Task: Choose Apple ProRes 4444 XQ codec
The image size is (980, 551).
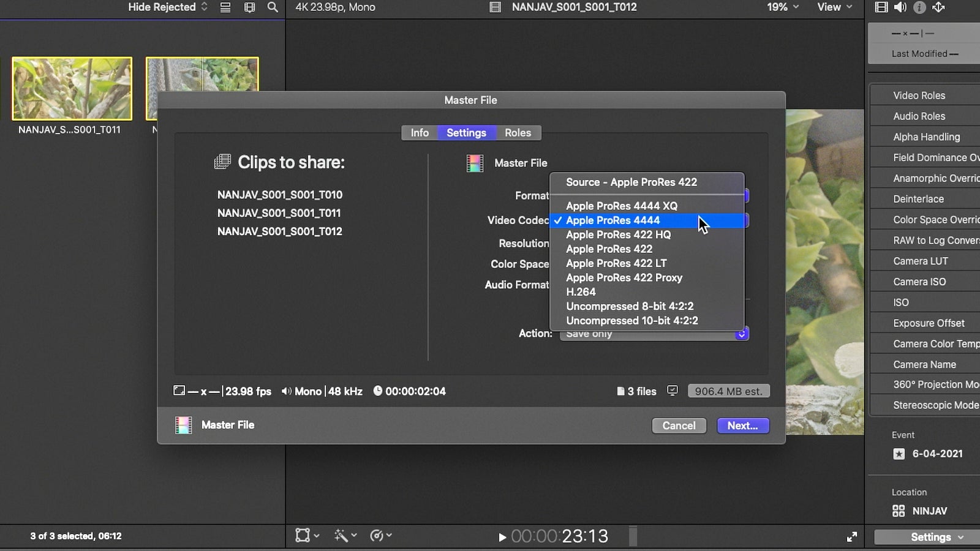Action: tap(647, 206)
